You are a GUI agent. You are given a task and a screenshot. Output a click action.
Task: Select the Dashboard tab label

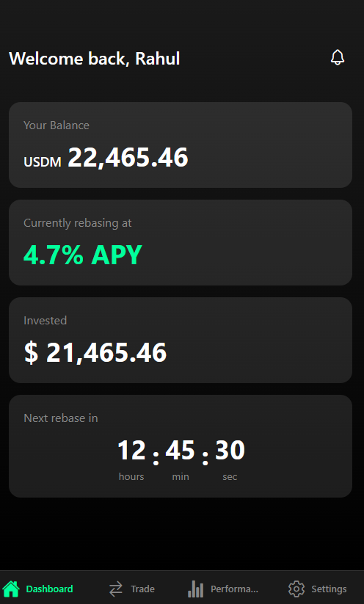coord(49,589)
